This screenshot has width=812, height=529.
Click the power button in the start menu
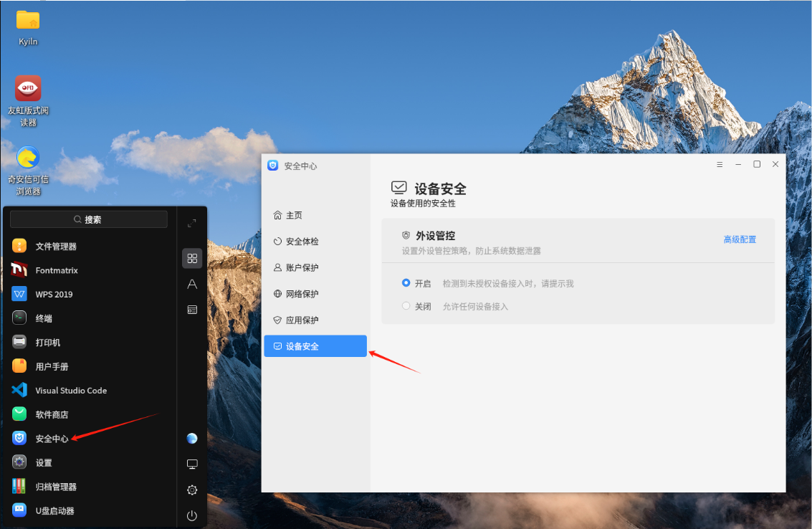coord(192,515)
